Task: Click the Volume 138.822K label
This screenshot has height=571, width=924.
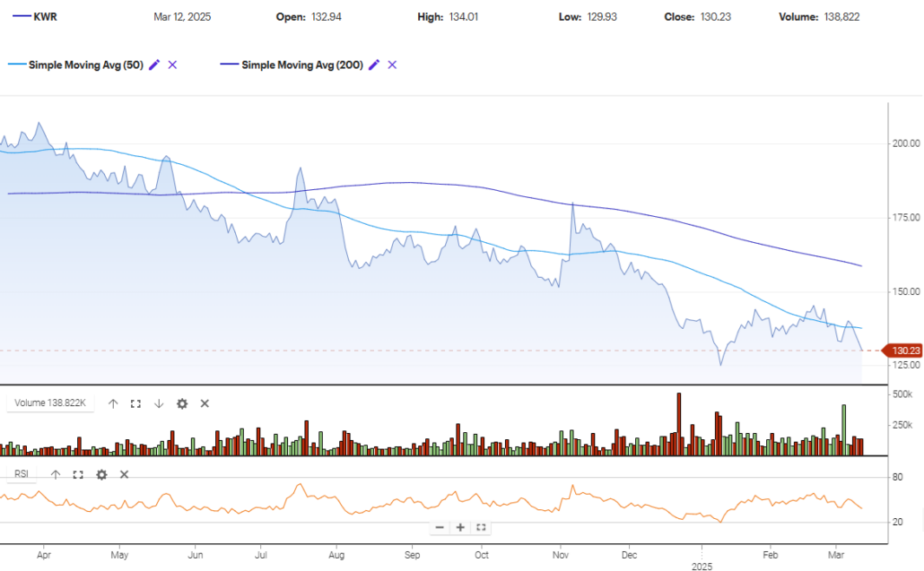Action: 50,403
